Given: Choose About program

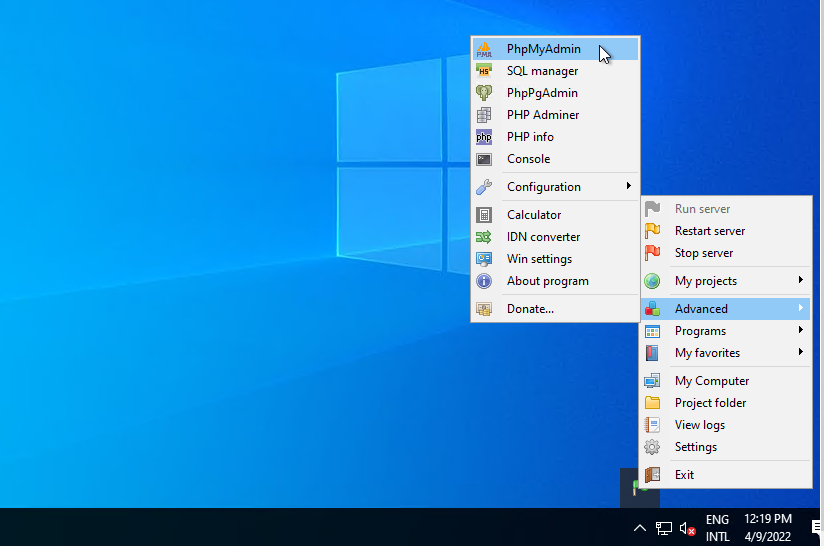Looking at the screenshot, I should [x=547, y=281].
